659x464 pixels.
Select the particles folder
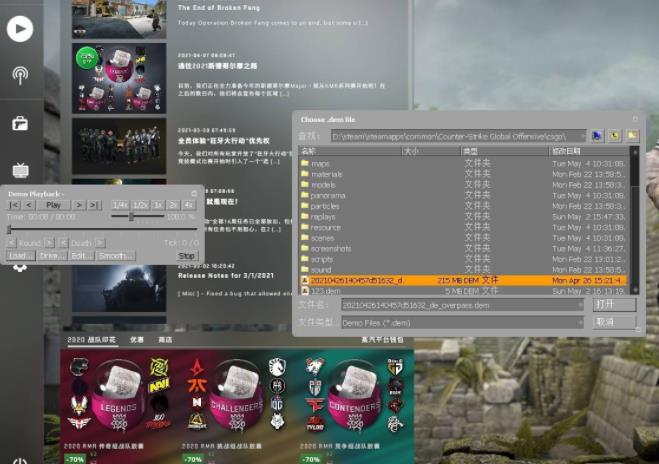[464, 206]
